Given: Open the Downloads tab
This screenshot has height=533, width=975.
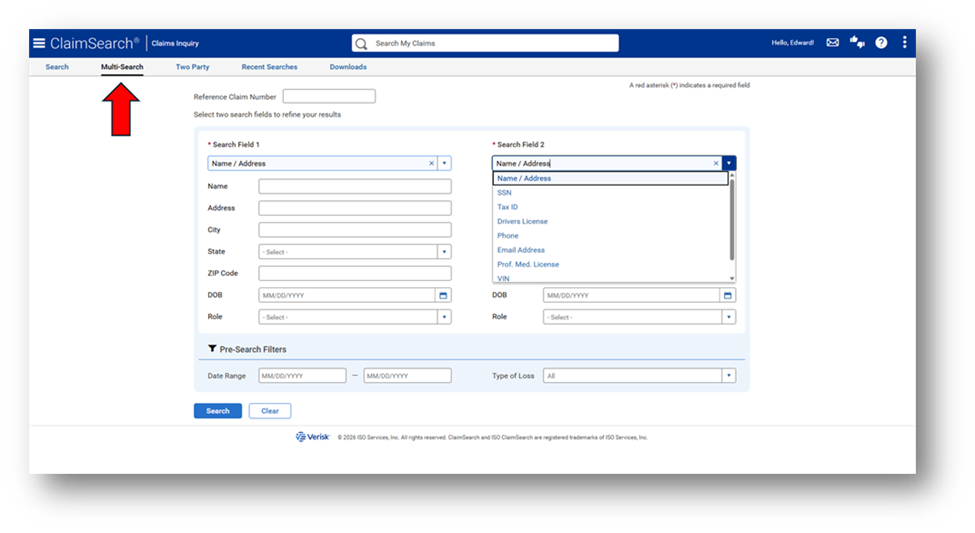Looking at the screenshot, I should pos(348,67).
